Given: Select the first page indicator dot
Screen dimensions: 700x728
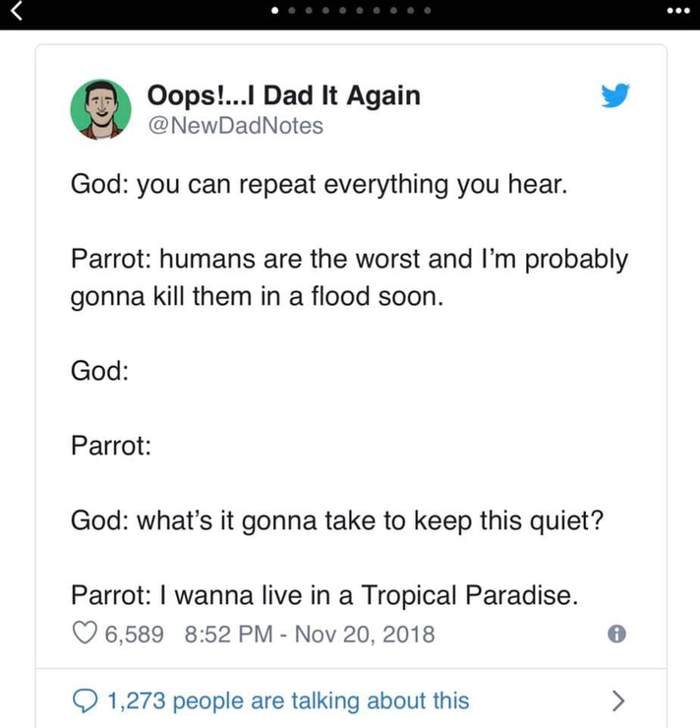Looking at the screenshot, I should click(x=274, y=12).
